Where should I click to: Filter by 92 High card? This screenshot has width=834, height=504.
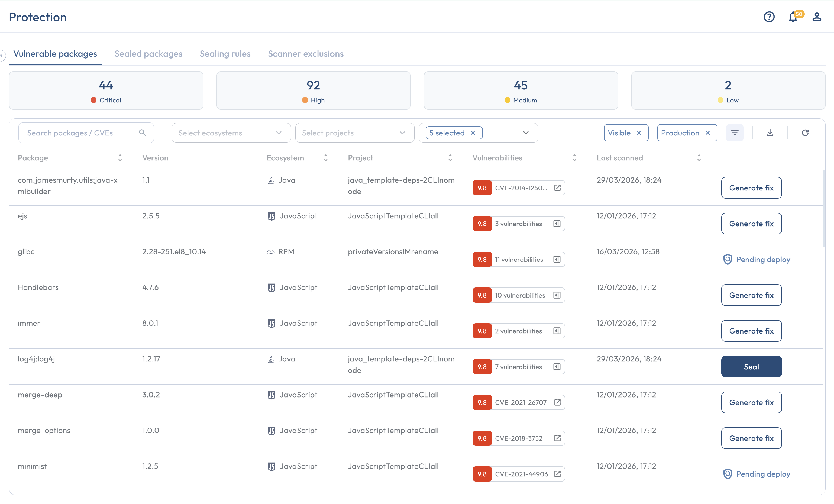click(x=313, y=91)
